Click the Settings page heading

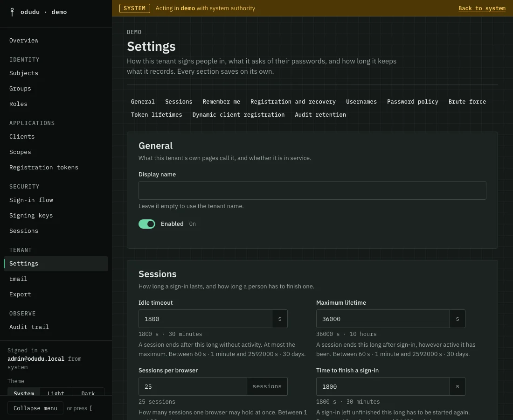click(x=151, y=47)
